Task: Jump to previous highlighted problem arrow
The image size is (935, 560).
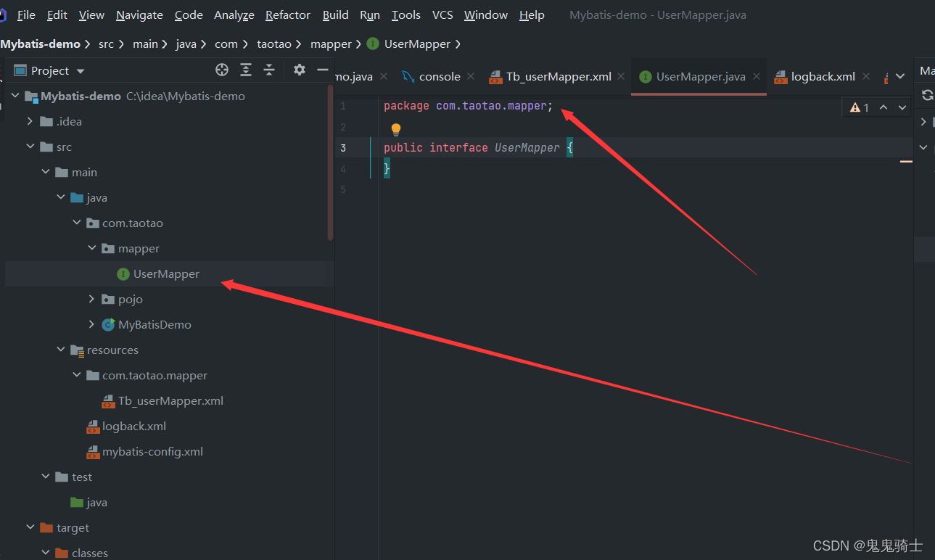Action: click(883, 107)
